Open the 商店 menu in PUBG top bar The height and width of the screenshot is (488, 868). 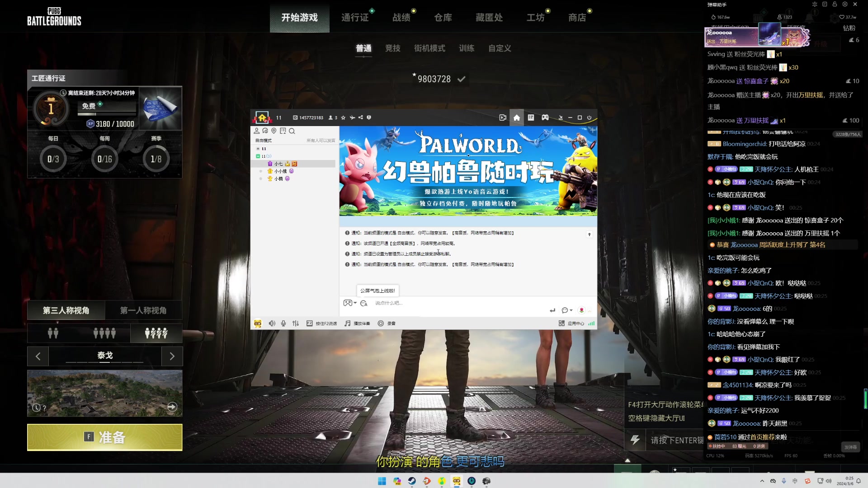[578, 17]
